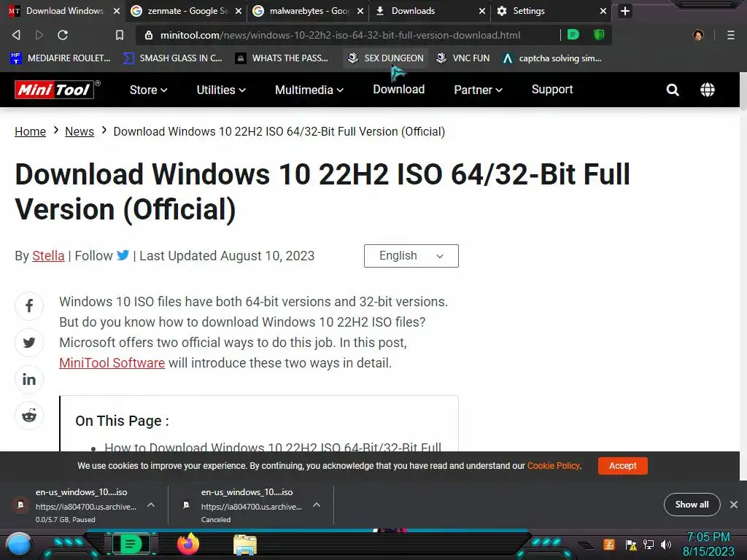Open the browser hamburger menu
This screenshot has height=560, width=747.
731,35
